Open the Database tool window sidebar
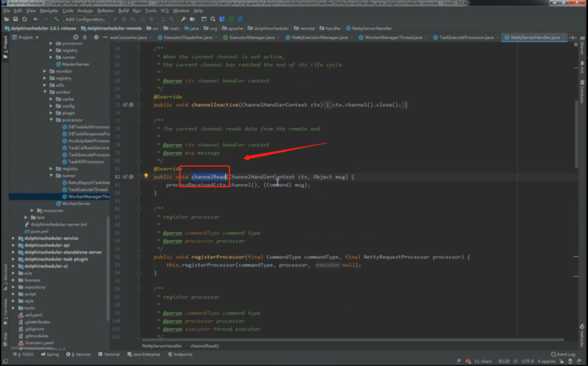The height and width of the screenshot is (366, 588). click(583, 92)
